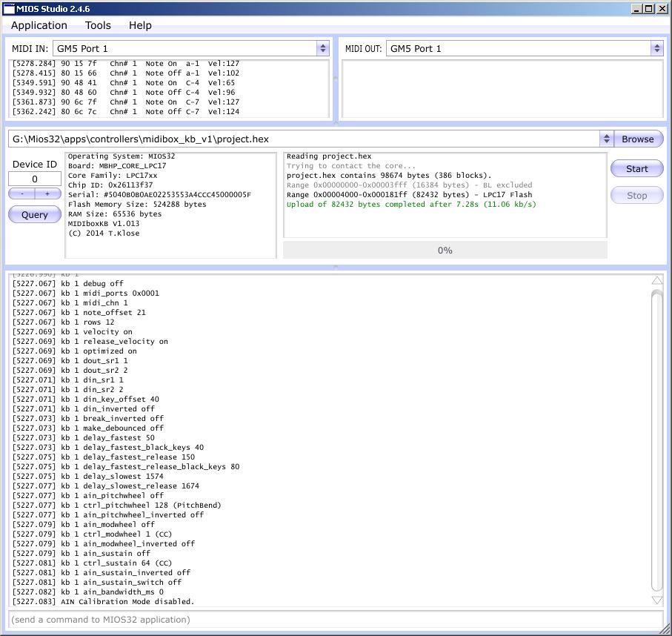
Task: Click 'Chip ID: 0x26113f37' info line
Action: coord(110,185)
